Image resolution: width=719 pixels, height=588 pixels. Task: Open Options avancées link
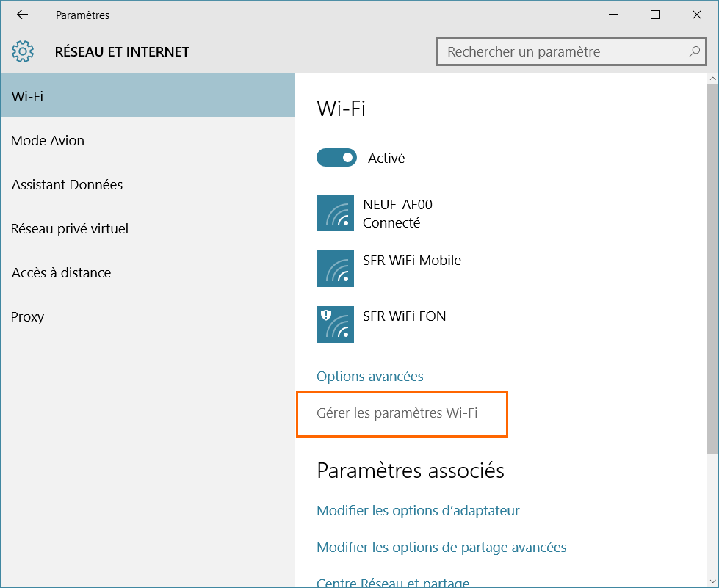tap(370, 376)
